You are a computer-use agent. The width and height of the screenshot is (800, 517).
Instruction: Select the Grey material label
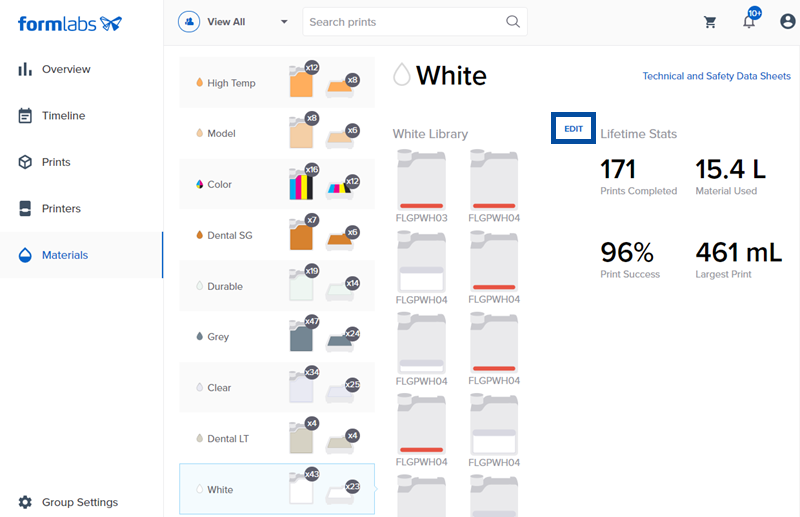(218, 337)
